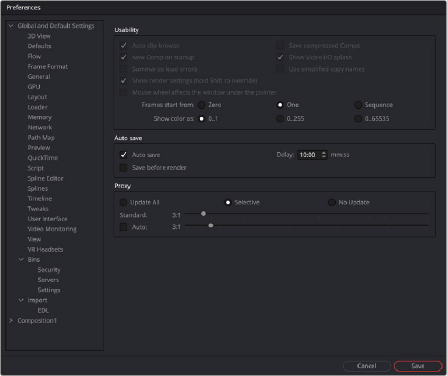Select Layout in settings tree
447x376 pixels.
[37, 97]
